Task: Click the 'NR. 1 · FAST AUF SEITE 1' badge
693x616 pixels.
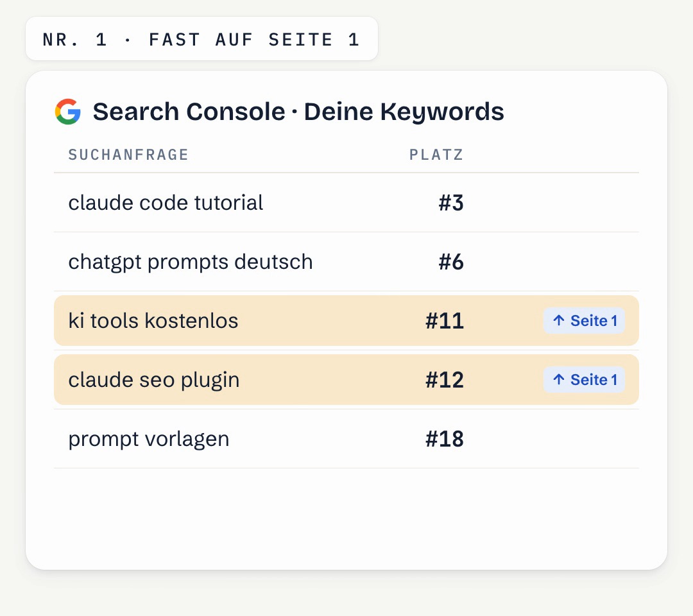Action: point(201,39)
